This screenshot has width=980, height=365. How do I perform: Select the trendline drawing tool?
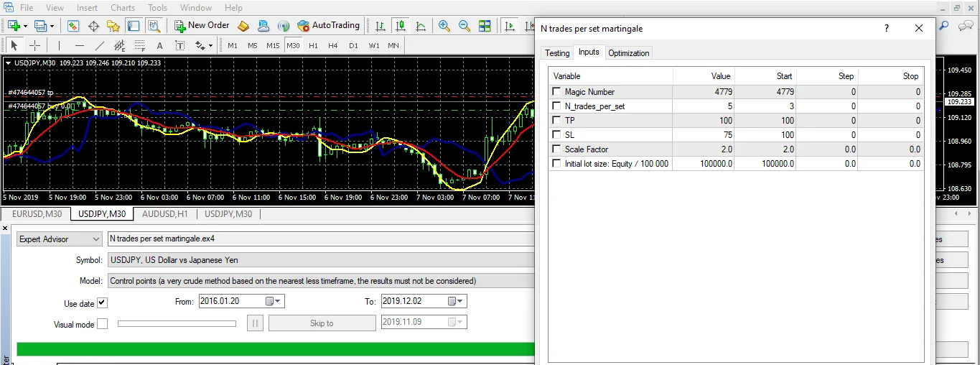100,46
